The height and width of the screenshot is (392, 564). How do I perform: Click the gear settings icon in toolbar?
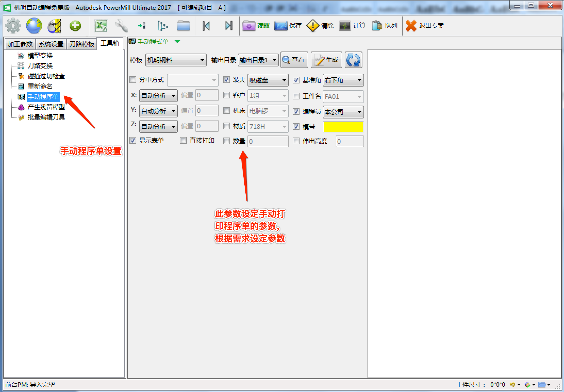pos(13,25)
